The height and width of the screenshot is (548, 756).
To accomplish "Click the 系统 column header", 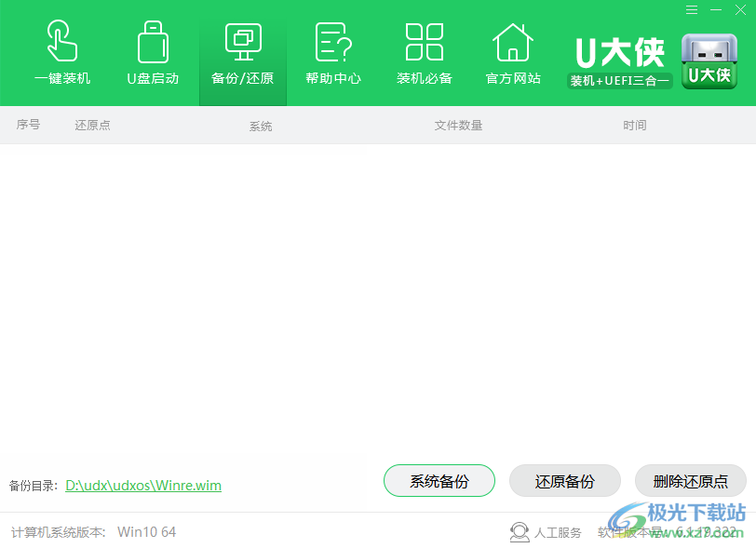I will click(x=261, y=127).
